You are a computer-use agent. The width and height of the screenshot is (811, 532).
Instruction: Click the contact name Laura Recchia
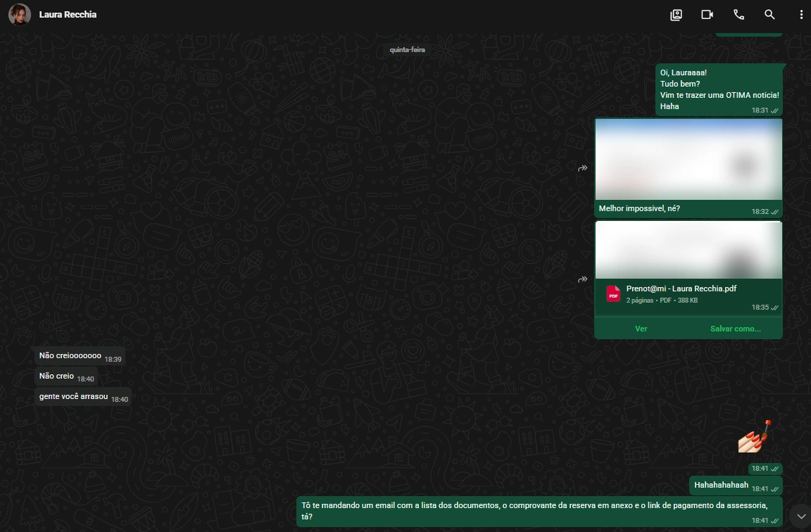[x=68, y=15]
